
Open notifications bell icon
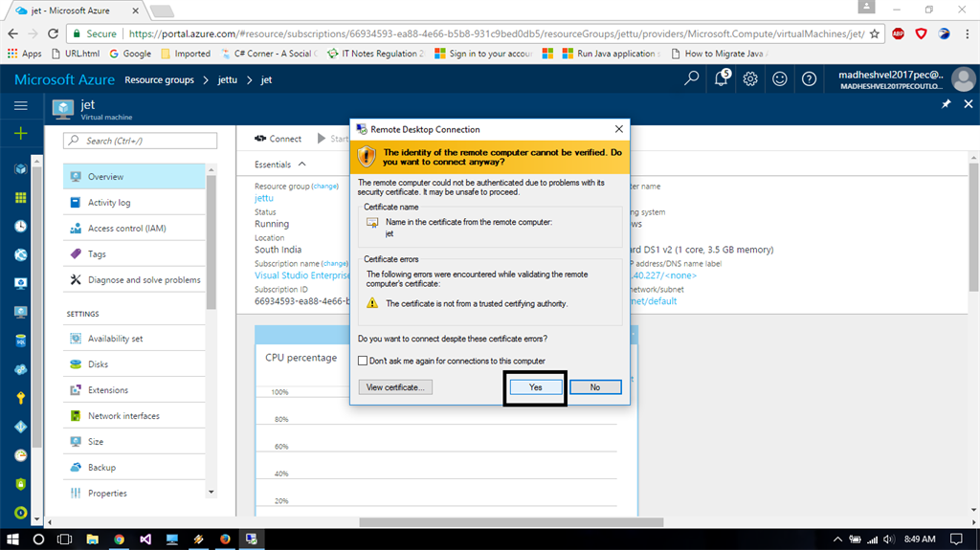(x=722, y=78)
